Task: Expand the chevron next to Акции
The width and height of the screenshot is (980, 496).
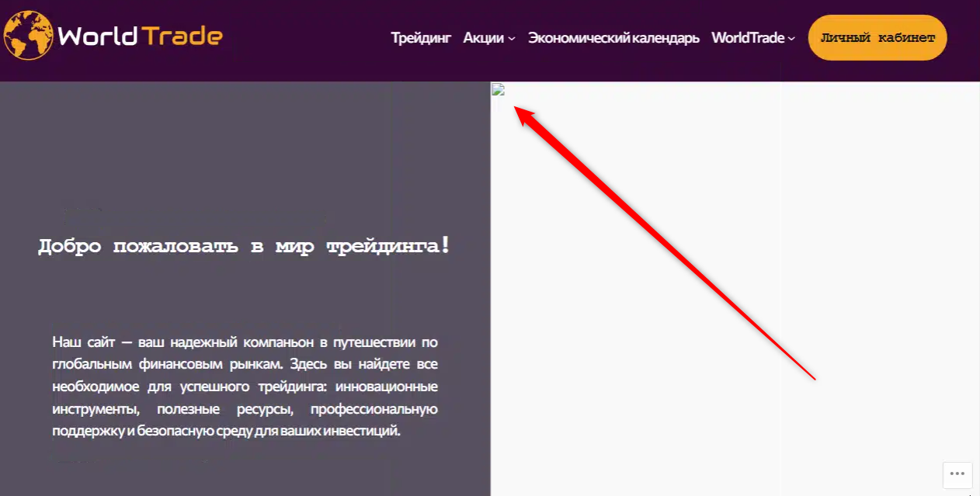Action: coord(512,39)
